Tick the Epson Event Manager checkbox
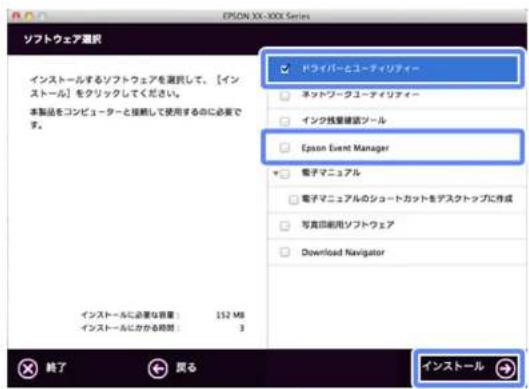The image size is (529, 389). coord(284,147)
